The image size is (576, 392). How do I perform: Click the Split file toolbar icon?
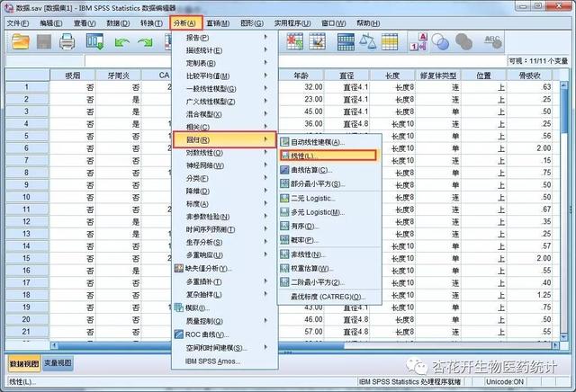click(x=346, y=42)
